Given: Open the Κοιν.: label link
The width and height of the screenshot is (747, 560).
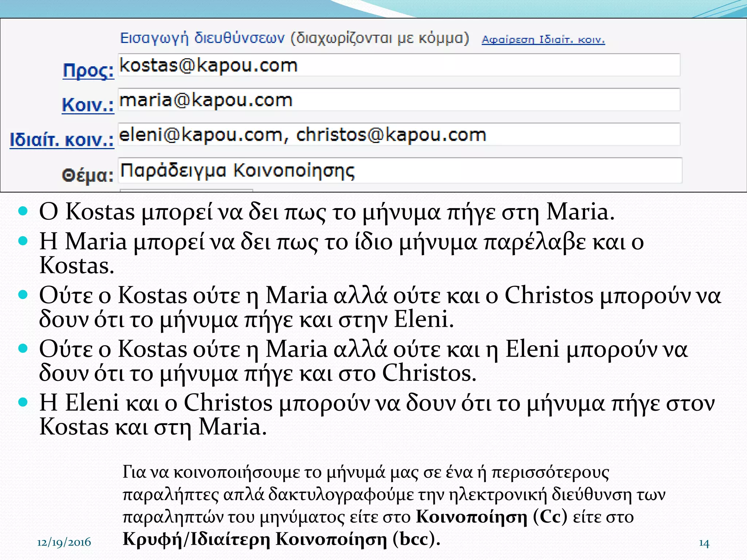Looking at the screenshot, I should [88, 105].
